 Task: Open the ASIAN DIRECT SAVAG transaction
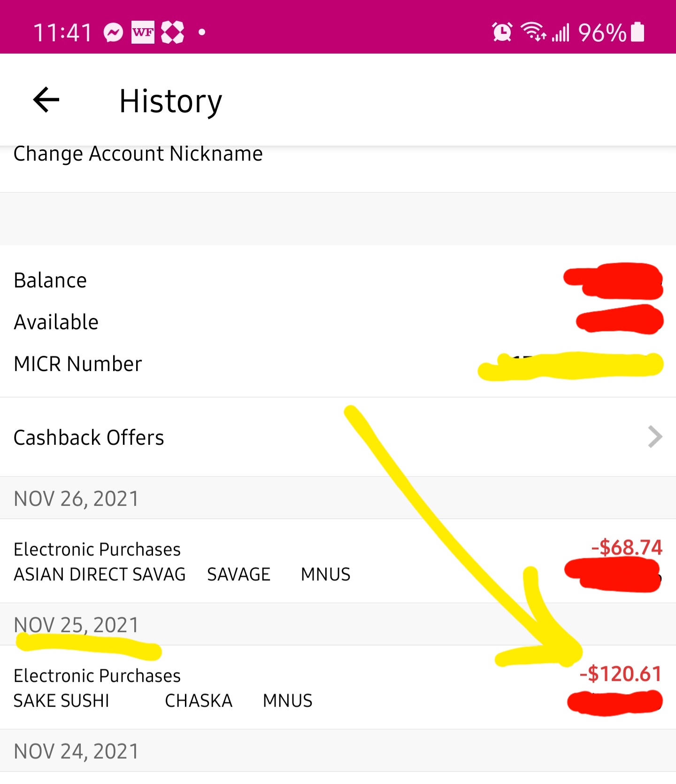point(100,574)
